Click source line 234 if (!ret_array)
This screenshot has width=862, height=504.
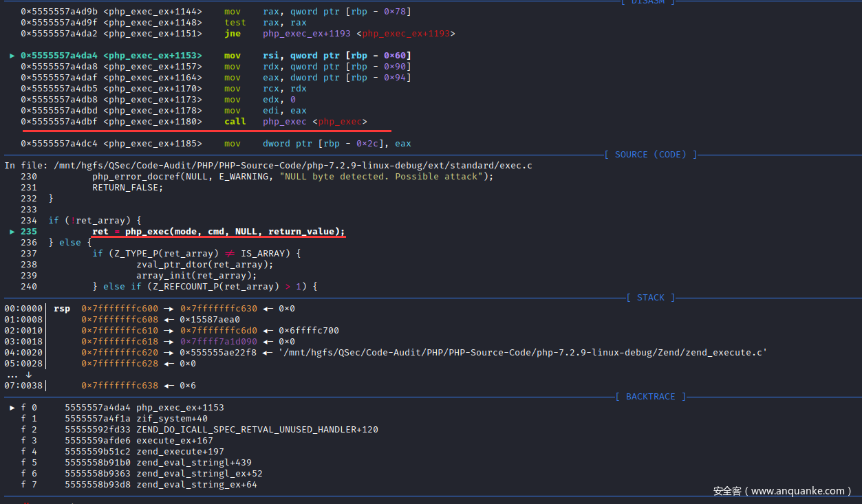[94, 221]
